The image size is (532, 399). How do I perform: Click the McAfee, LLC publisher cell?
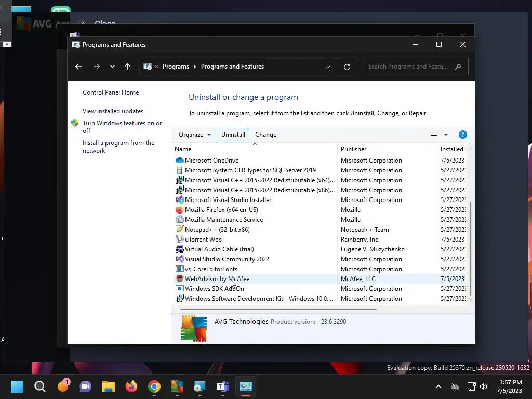(x=358, y=279)
